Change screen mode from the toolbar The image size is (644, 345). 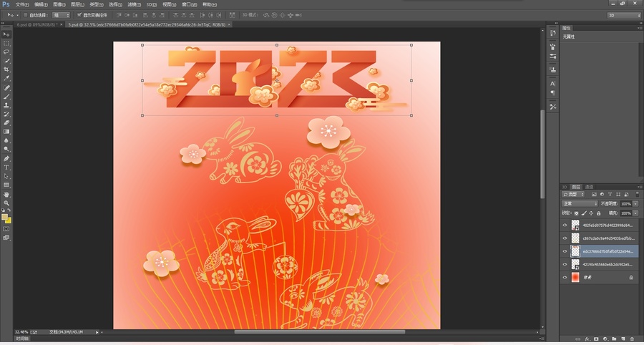tap(6, 238)
